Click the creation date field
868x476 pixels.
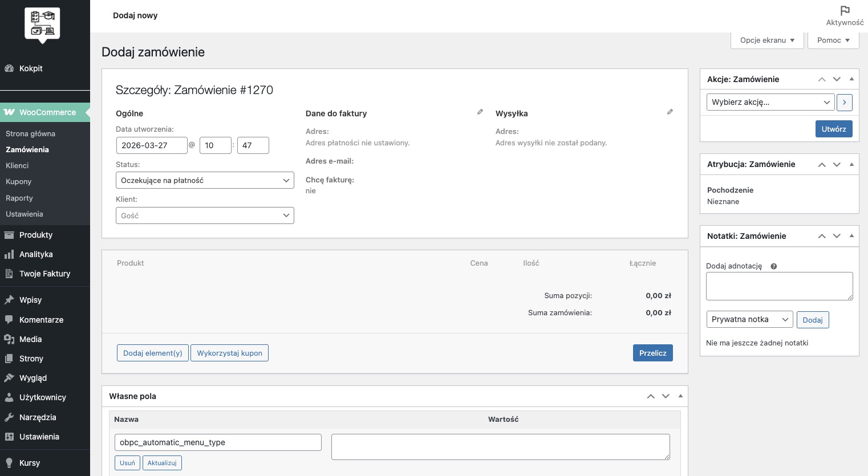pyautogui.click(x=152, y=145)
